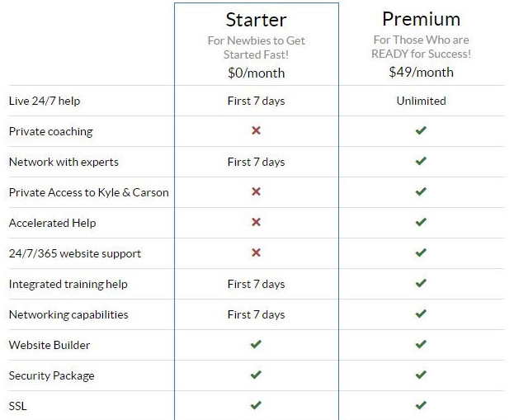Image resolution: width=519 pixels, height=420 pixels.
Task: Click red X for Starter 24/7/365 website support
Action: pos(256,253)
